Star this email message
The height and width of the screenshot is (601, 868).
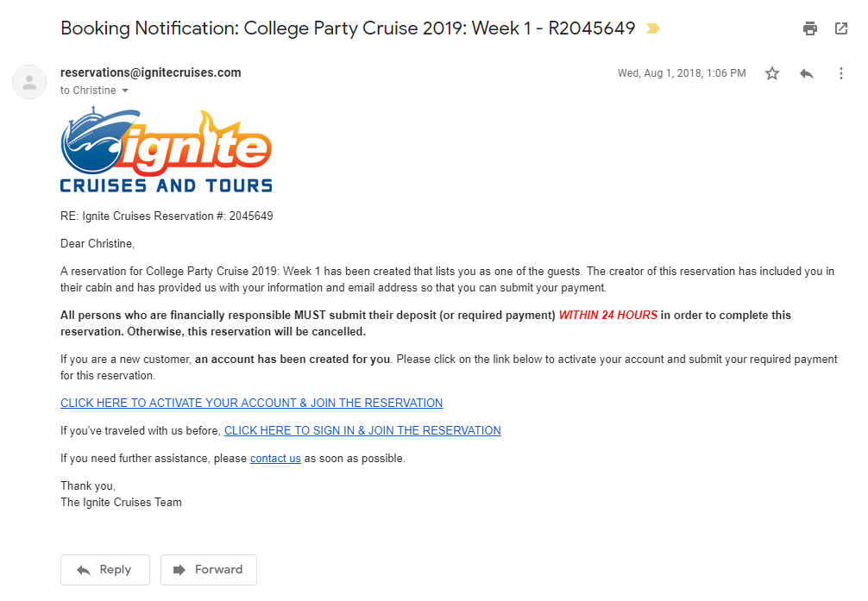tap(772, 73)
